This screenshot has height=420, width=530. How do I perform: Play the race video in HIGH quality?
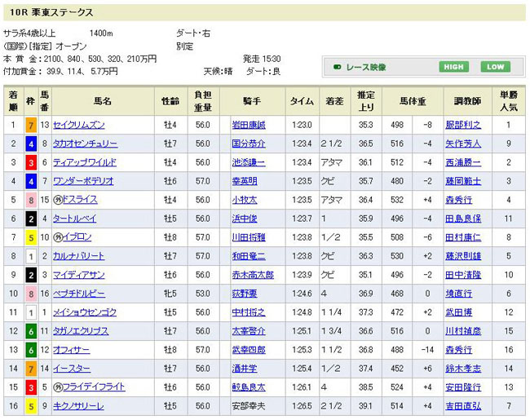[x=455, y=67]
